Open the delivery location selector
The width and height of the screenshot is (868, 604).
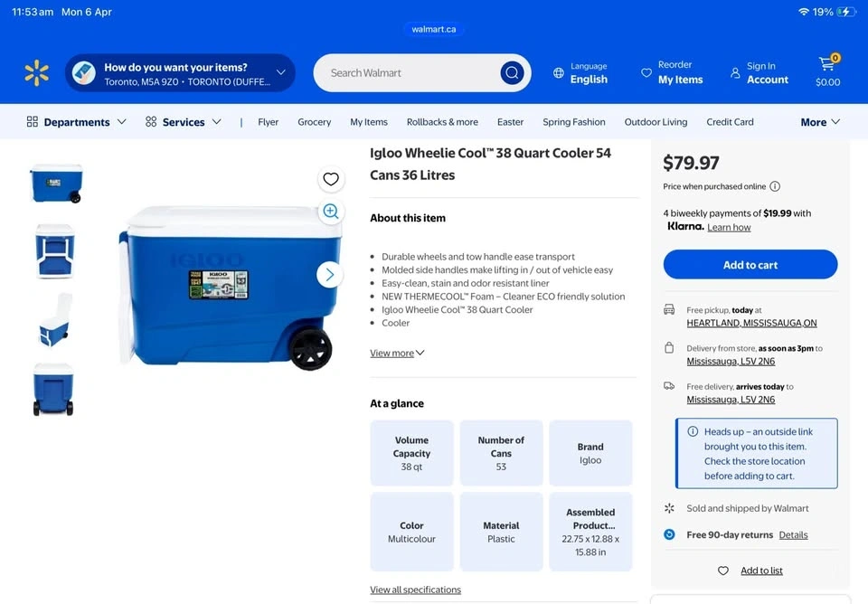coord(180,73)
